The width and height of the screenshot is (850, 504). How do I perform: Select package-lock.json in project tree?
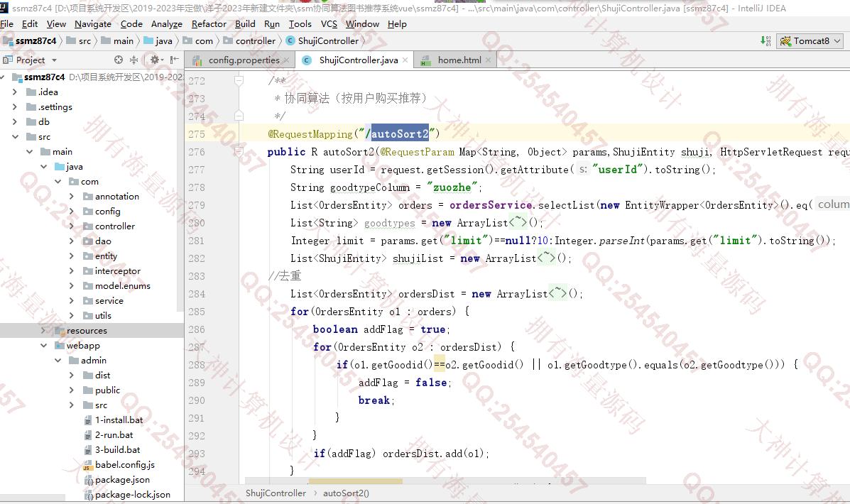[132, 494]
